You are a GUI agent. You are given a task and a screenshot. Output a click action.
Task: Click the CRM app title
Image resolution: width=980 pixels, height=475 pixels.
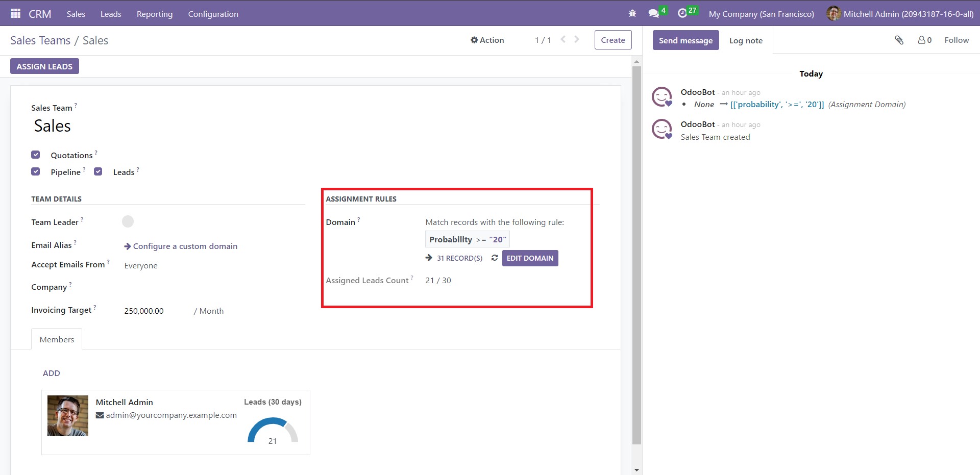tap(40, 14)
